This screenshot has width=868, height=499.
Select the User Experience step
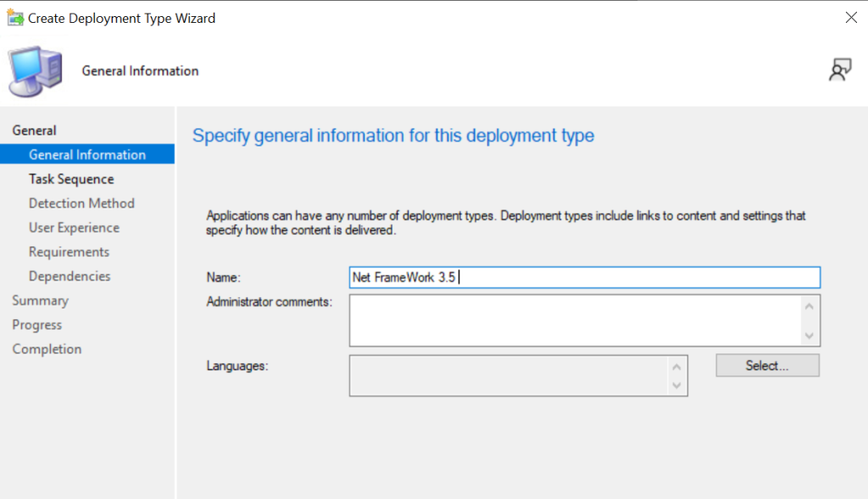[x=75, y=227]
